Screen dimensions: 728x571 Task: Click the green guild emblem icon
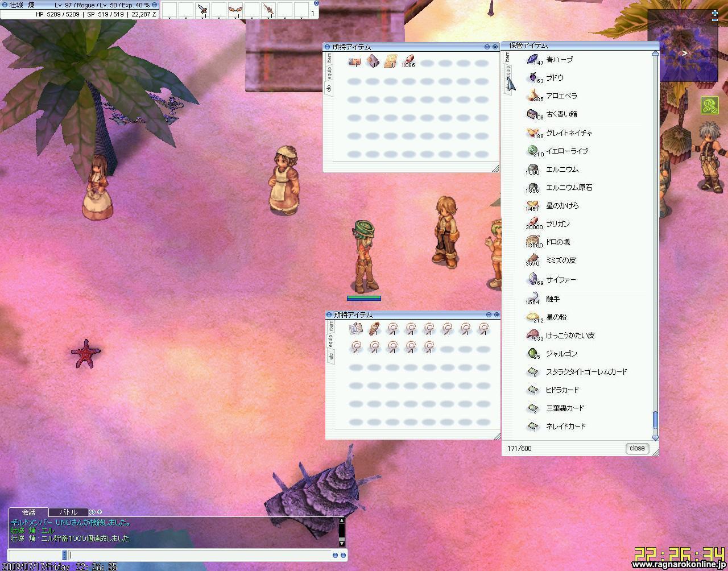709,105
